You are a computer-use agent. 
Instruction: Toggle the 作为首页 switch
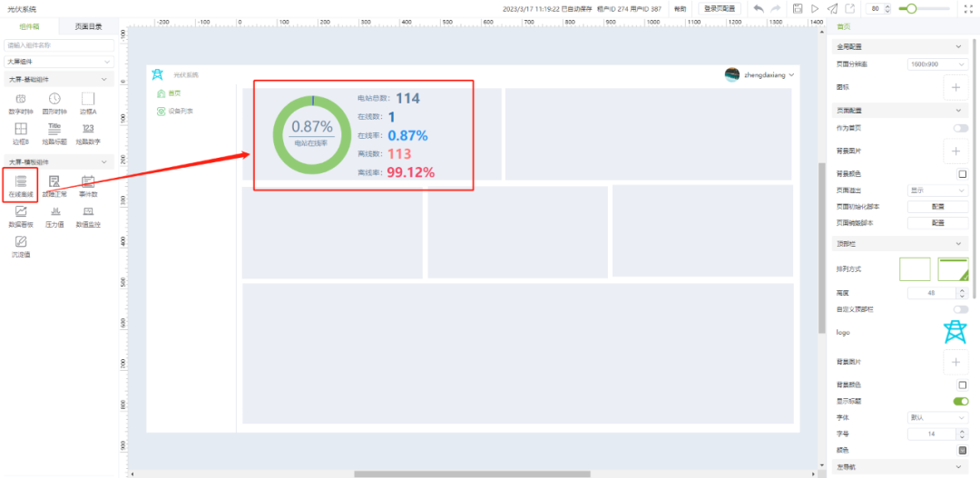(x=961, y=128)
